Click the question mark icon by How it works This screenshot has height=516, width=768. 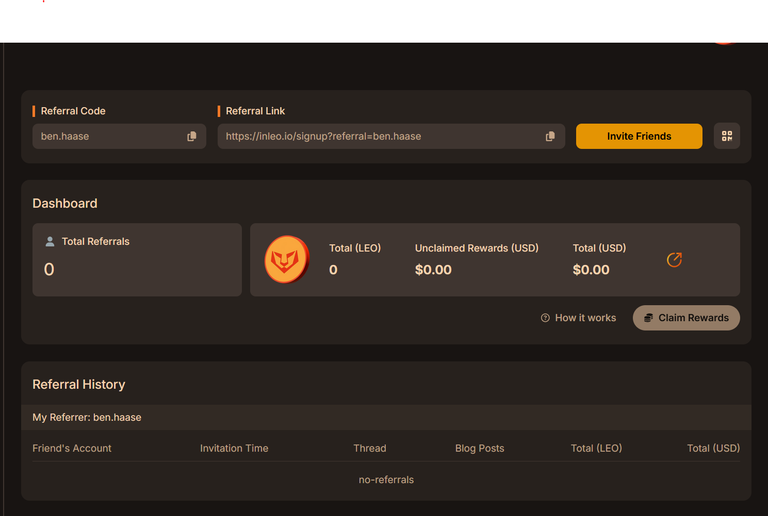tap(545, 318)
